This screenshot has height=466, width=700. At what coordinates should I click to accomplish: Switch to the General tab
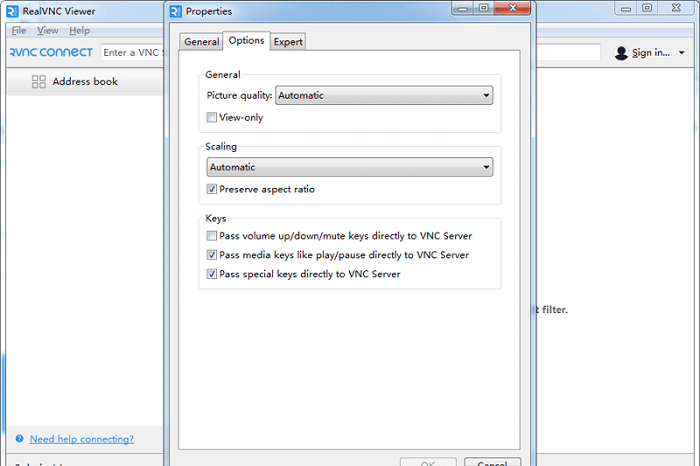point(201,42)
